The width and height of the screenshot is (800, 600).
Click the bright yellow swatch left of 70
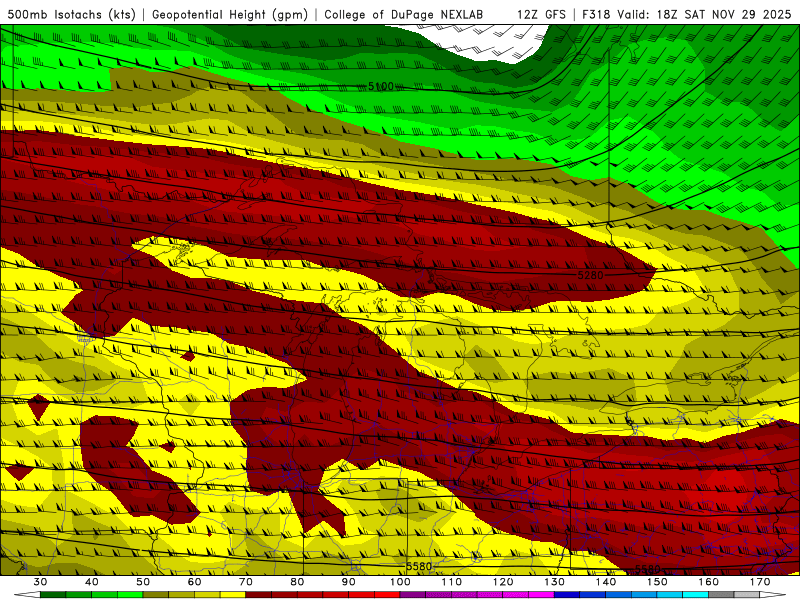coord(233,595)
